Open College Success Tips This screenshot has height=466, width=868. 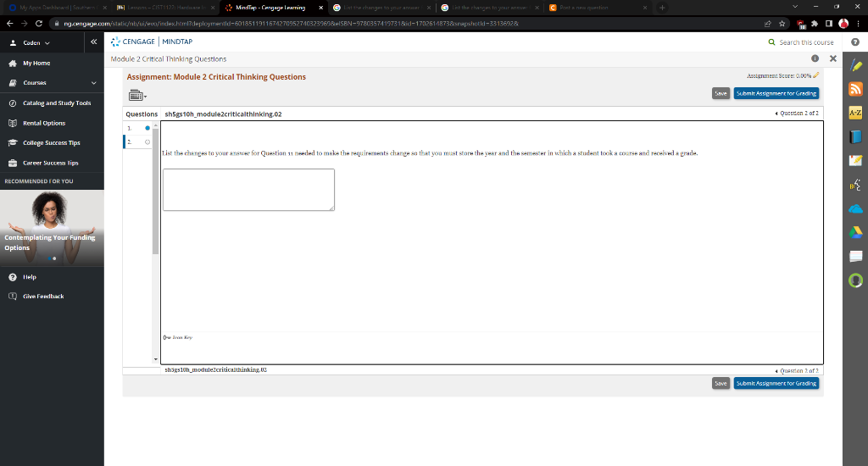52,143
